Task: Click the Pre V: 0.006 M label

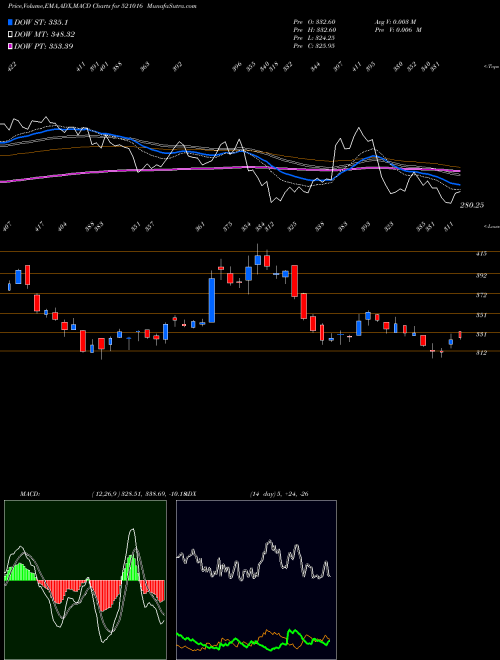Action: [x=398, y=30]
